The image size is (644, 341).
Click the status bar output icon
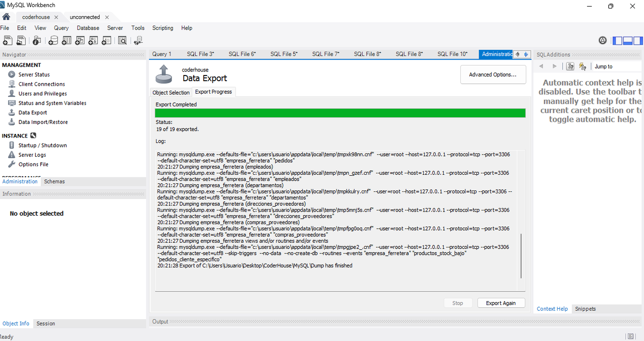click(630, 336)
